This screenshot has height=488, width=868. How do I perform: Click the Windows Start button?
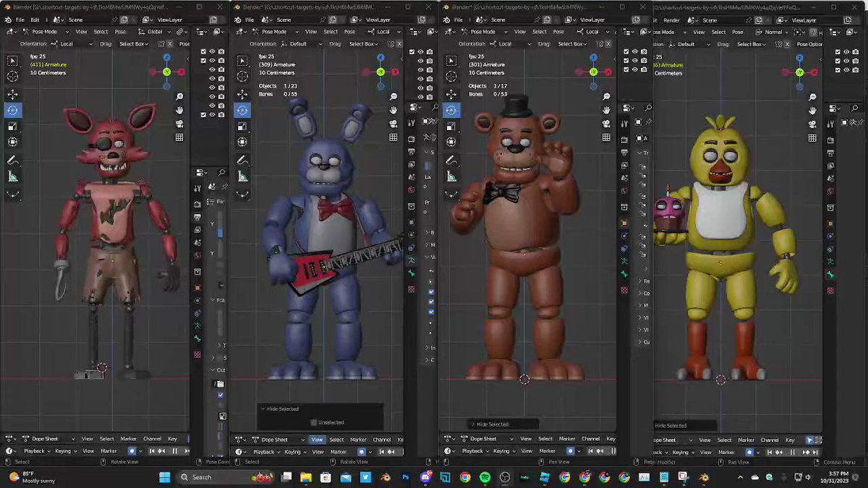(164, 477)
